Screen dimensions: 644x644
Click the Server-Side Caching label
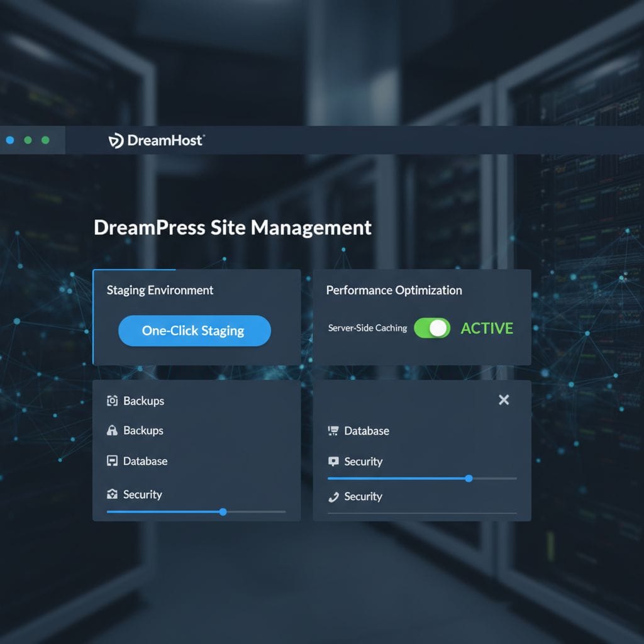(x=367, y=328)
